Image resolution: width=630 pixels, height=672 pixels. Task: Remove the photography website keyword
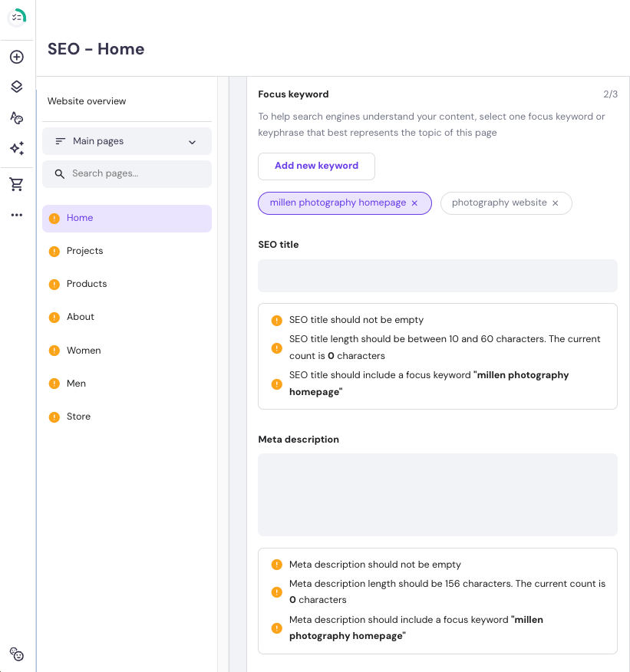tap(556, 203)
